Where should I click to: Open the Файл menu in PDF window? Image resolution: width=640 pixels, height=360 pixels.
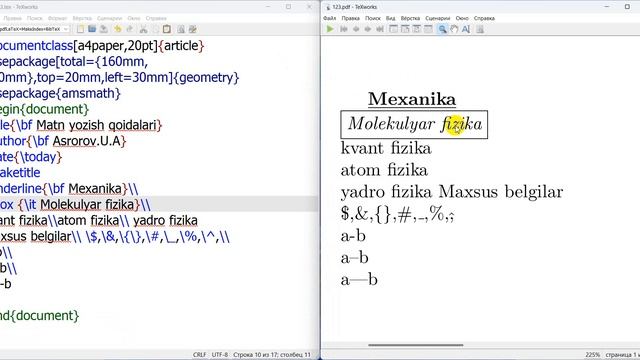tap(330, 18)
